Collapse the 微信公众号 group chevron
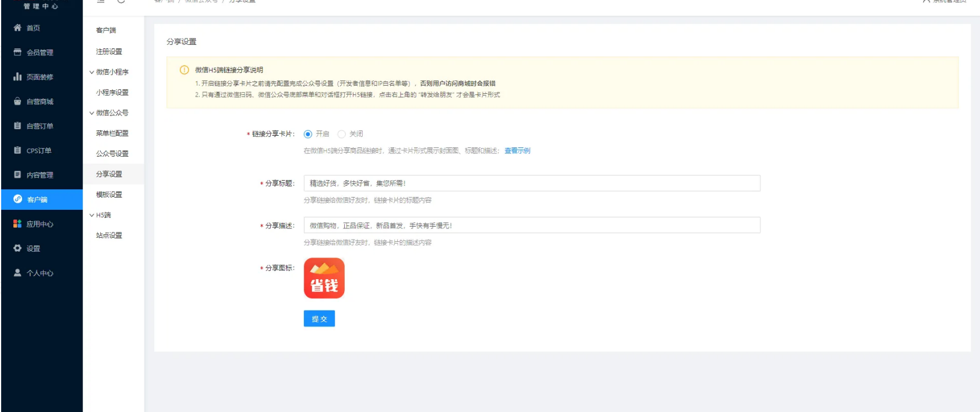Image resolution: width=980 pixels, height=412 pixels. [x=91, y=113]
